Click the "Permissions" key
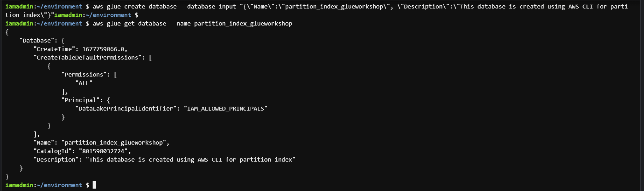This screenshot has width=644, height=191. (84, 74)
